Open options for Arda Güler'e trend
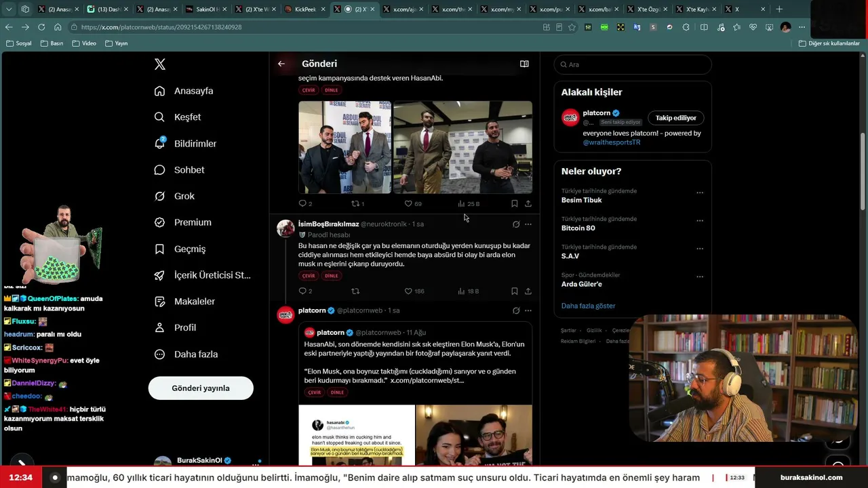 coord(700,277)
